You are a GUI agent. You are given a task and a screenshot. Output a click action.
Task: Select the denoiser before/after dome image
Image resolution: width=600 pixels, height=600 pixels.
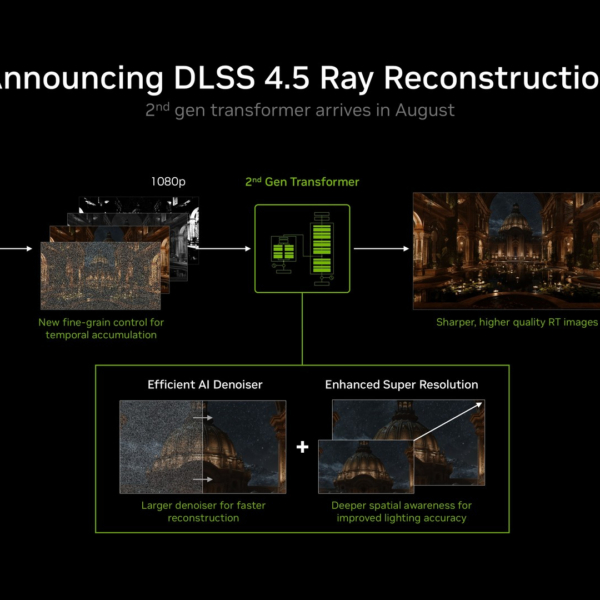click(203, 447)
